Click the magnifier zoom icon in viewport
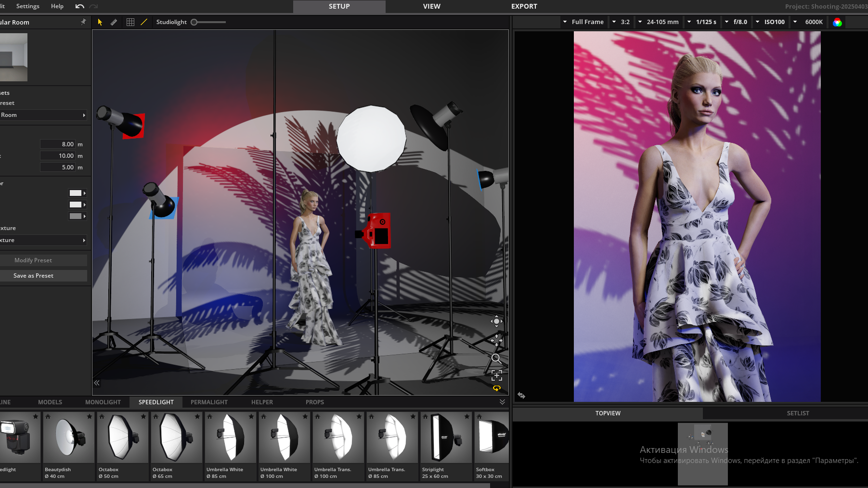868x488 pixels. (496, 359)
